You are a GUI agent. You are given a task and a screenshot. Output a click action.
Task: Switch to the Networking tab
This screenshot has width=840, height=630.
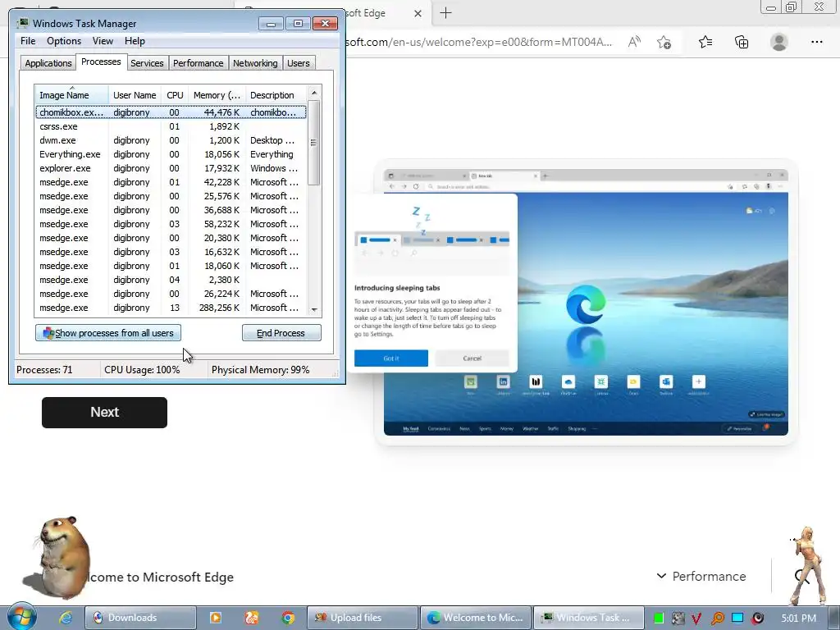(x=255, y=63)
